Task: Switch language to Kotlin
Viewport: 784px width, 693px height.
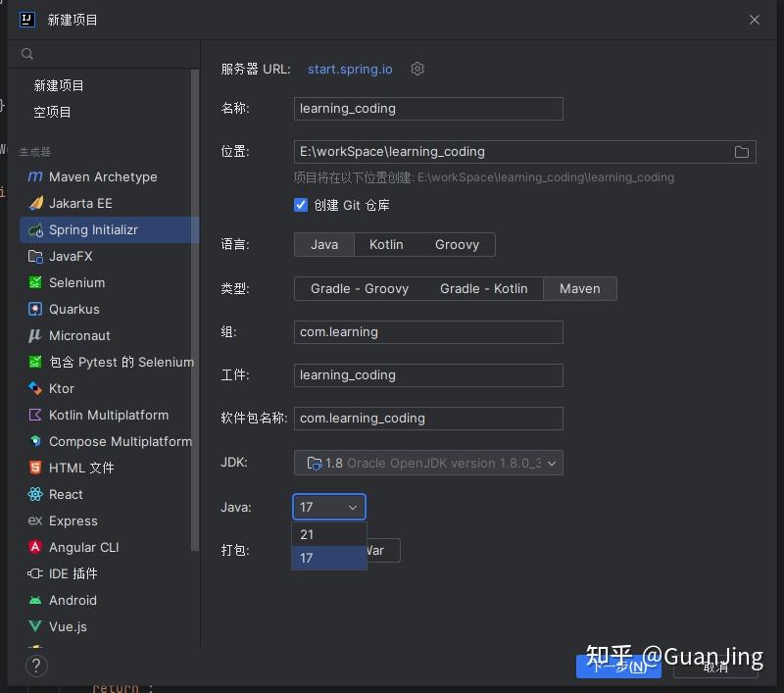Action: click(x=387, y=244)
